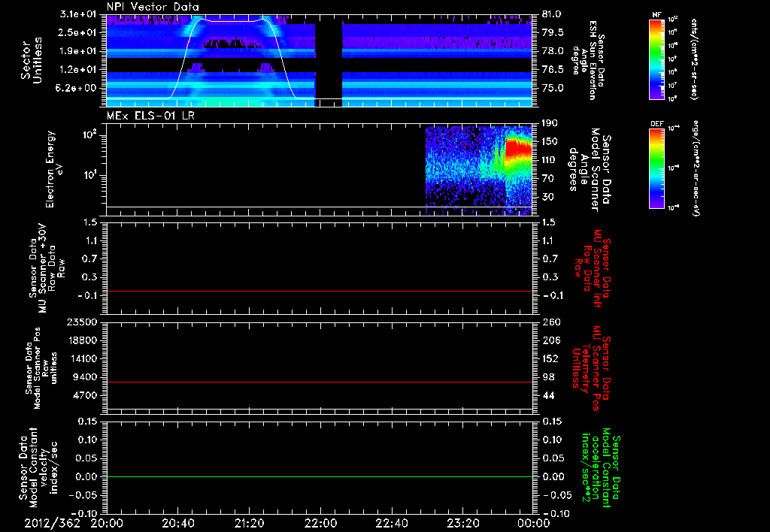The image size is (770, 532).
Task: Click the "78.0" sun elevation tick value
Action: 553,51
